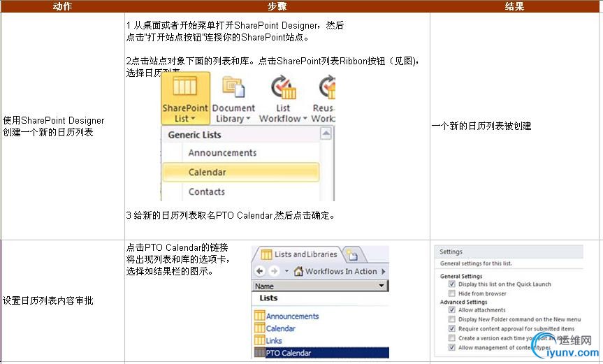Toggle Allow management of content types
The image size is (603, 364).
(452, 347)
